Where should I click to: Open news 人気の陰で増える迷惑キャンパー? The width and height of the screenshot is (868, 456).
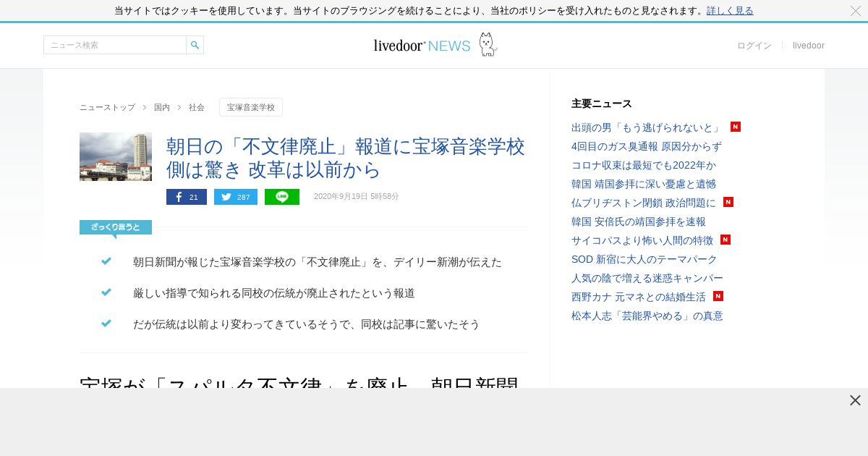click(647, 278)
